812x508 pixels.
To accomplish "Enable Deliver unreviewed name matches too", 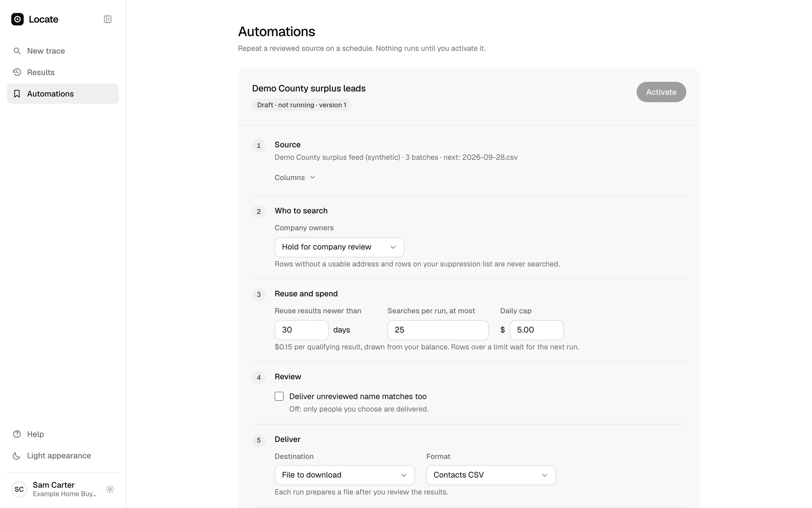I will (279, 397).
